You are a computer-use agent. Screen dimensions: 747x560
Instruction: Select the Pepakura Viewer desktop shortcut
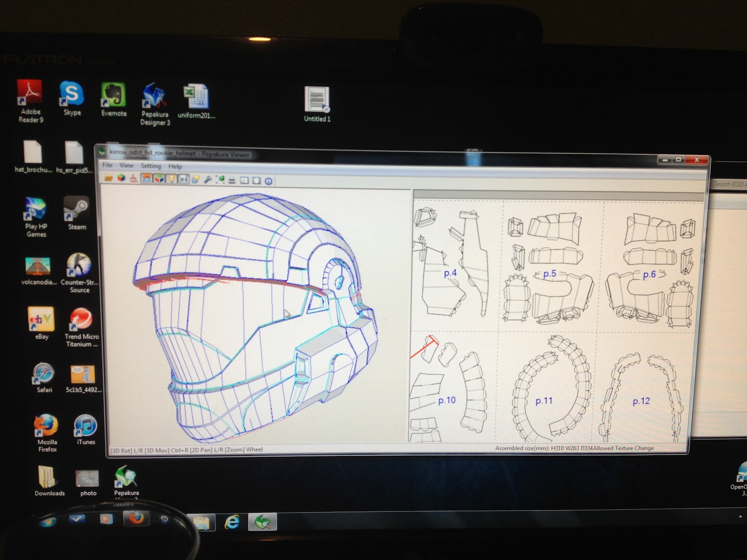(126, 483)
